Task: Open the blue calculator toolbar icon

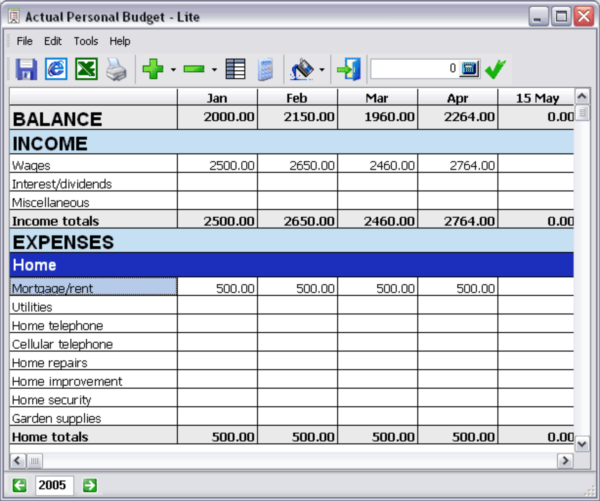Action: pyautogui.click(x=266, y=69)
